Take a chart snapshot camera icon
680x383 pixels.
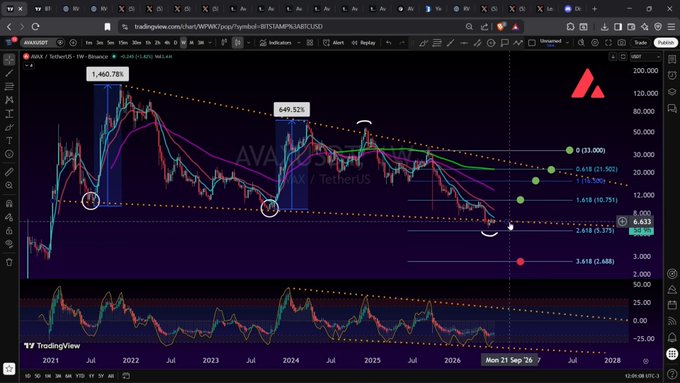(622, 43)
